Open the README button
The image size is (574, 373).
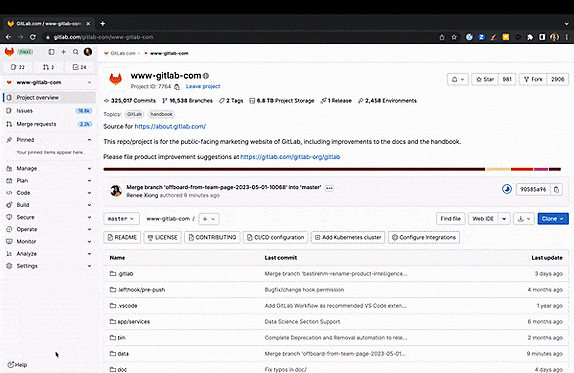[122, 238]
